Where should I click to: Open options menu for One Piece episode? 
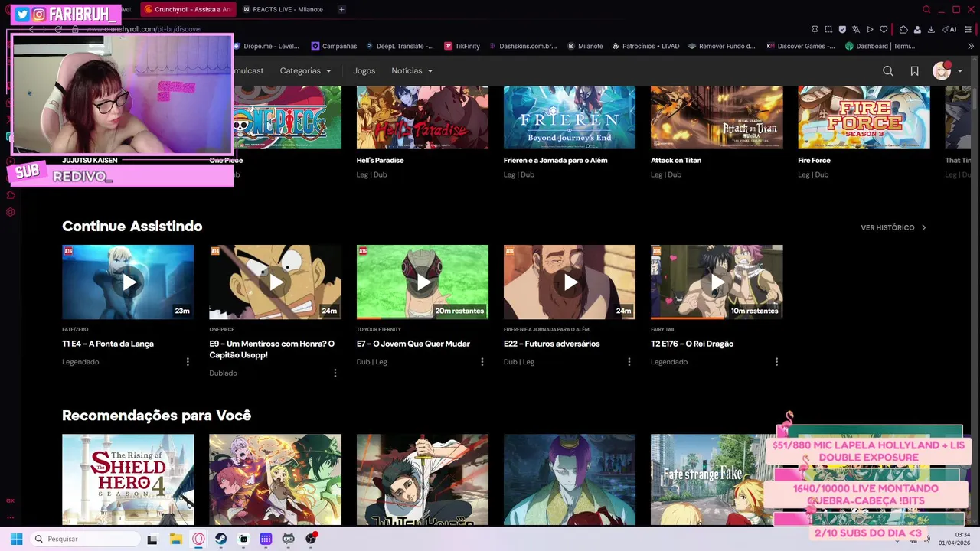click(335, 373)
